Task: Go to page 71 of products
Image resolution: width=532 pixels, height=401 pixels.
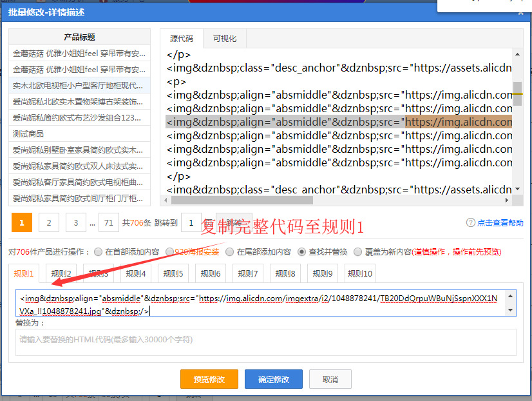Action: coord(109,222)
